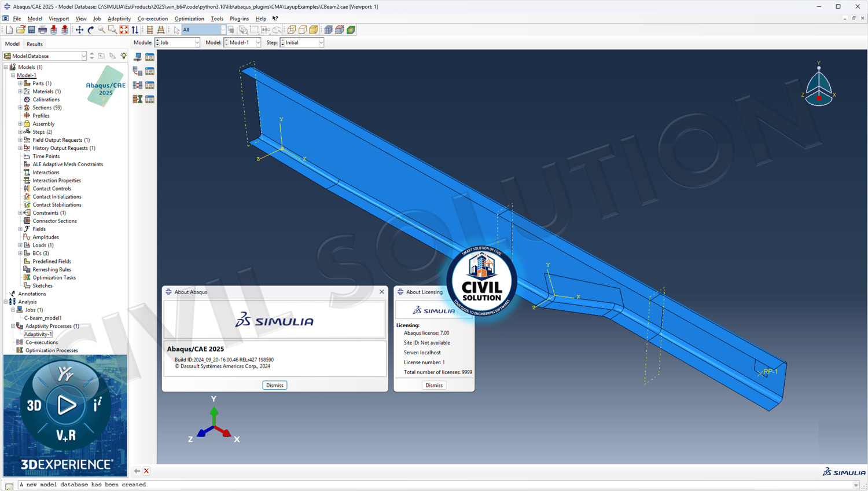The image size is (868, 491).
Task: Collapse the Jobs (1) tree node
Action: (13, 310)
